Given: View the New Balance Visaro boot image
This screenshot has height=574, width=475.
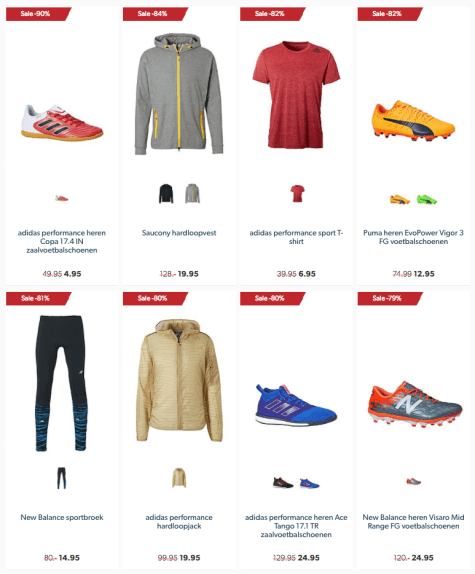Looking at the screenshot, I should (x=415, y=404).
